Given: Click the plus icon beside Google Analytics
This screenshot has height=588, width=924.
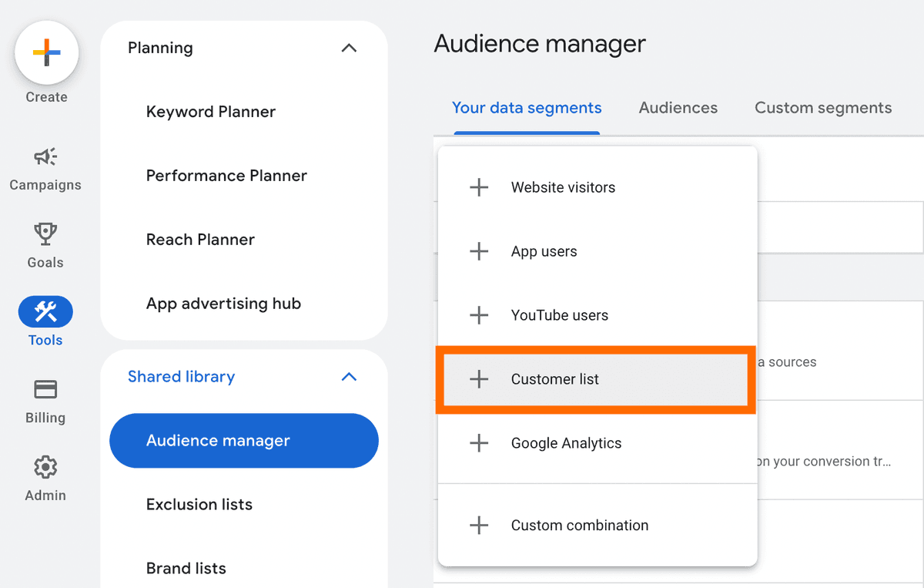Looking at the screenshot, I should pos(479,443).
